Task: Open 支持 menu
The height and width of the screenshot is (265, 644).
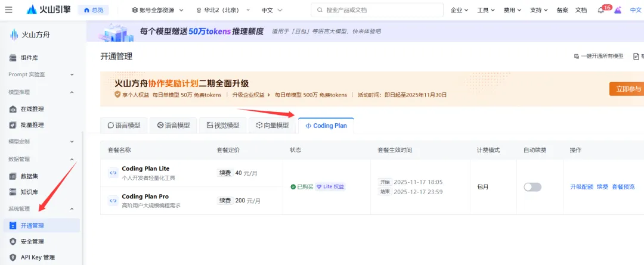Action: click(539, 10)
